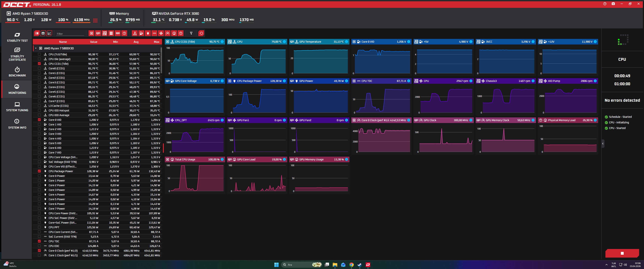Uncheck the CPU CCD1 (Tdie) row checkbox
This screenshot has height=269, width=644.
pyautogui.click(x=39, y=64)
